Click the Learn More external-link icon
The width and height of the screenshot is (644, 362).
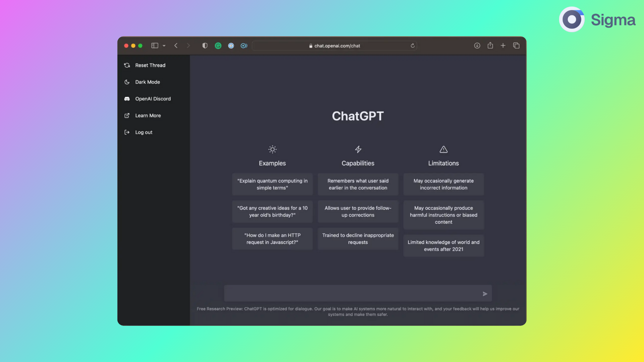pyautogui.click(x=127, y=116)
